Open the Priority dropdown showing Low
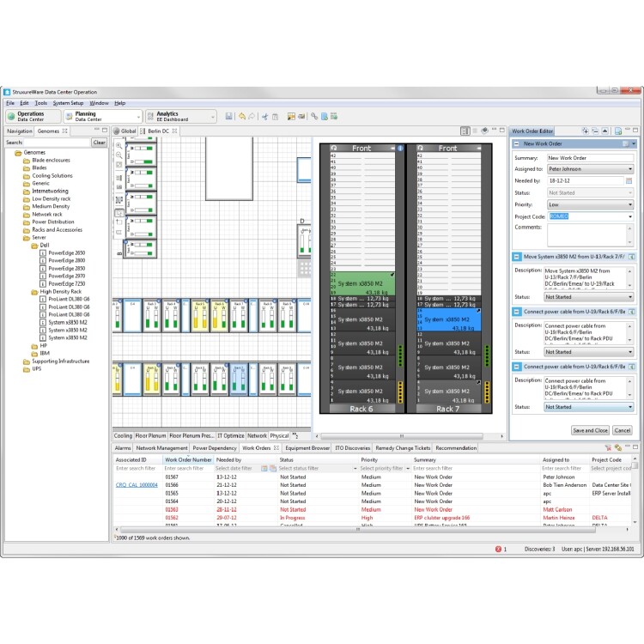Screen dimensions: 644x644 click(591, 204)
